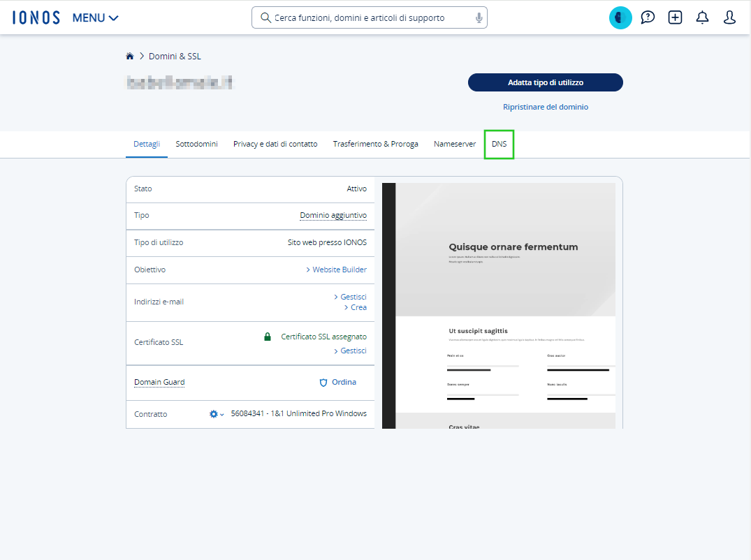Click the website preview thumbnail
751x560 pixels.
tap(499, 305)
